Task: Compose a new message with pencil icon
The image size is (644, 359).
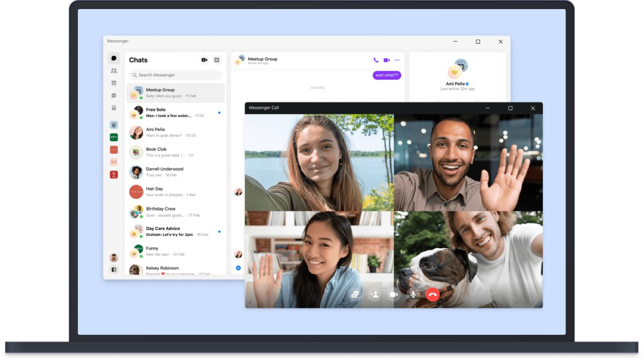Action: tap(217, 60)
